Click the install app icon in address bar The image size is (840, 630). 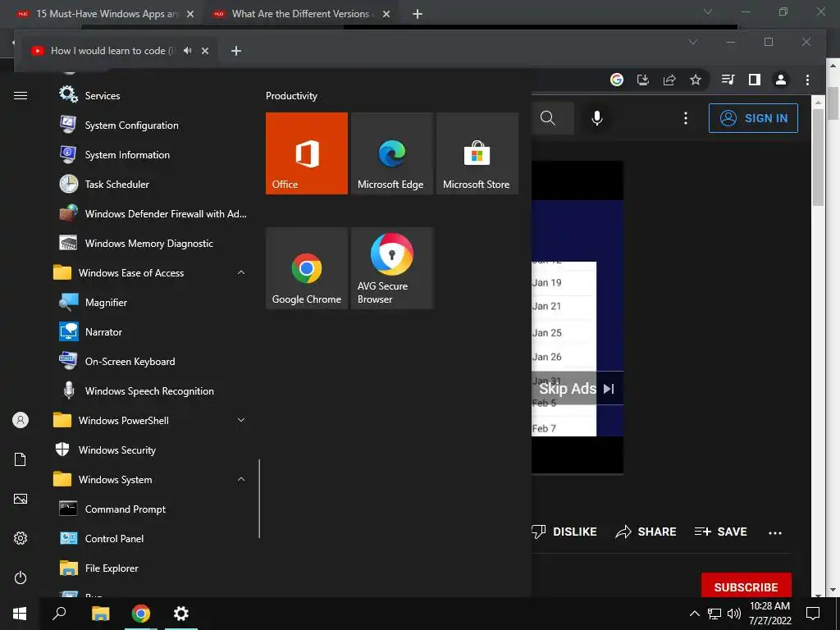click(x=643, y=80)
